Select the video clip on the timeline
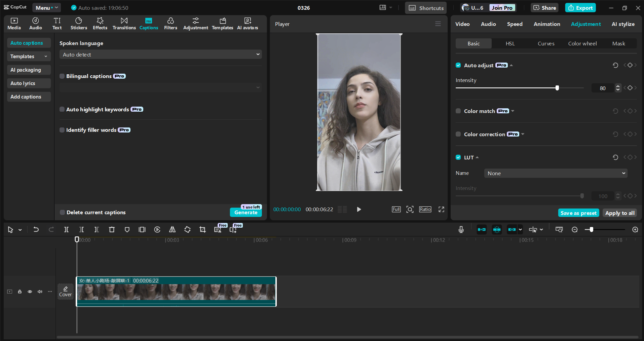This screenshot has width=644, height=341. pyautogui.click(x=176, y=292)
